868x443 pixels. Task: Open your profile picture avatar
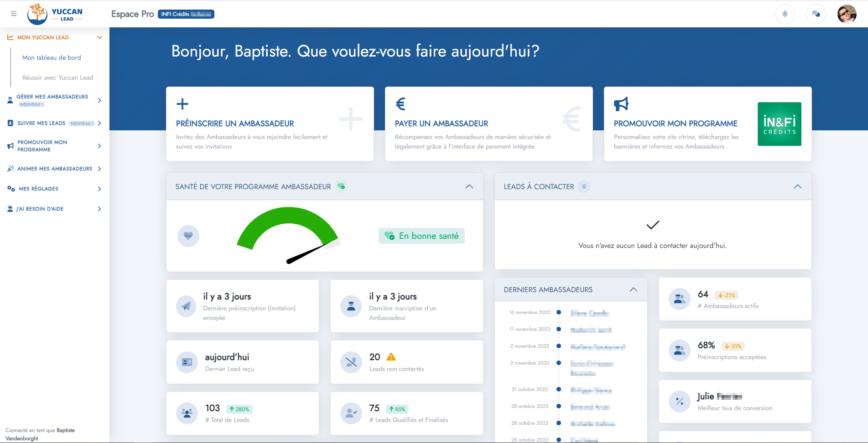846,14
